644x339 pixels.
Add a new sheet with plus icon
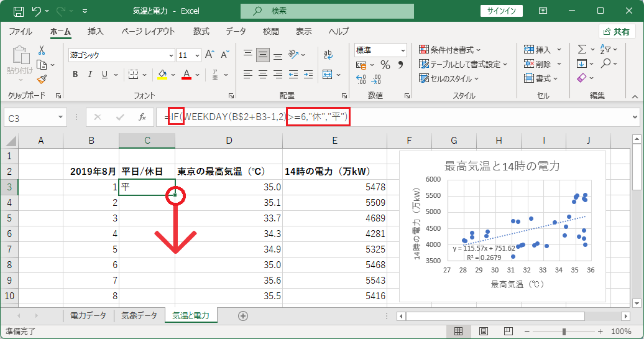(x=242, y=316)
